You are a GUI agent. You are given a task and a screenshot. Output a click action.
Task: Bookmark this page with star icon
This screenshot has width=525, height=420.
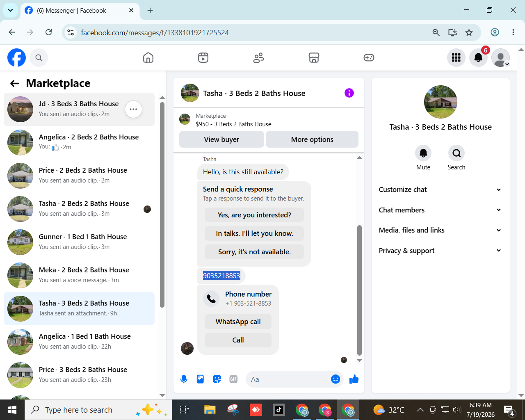469,32
